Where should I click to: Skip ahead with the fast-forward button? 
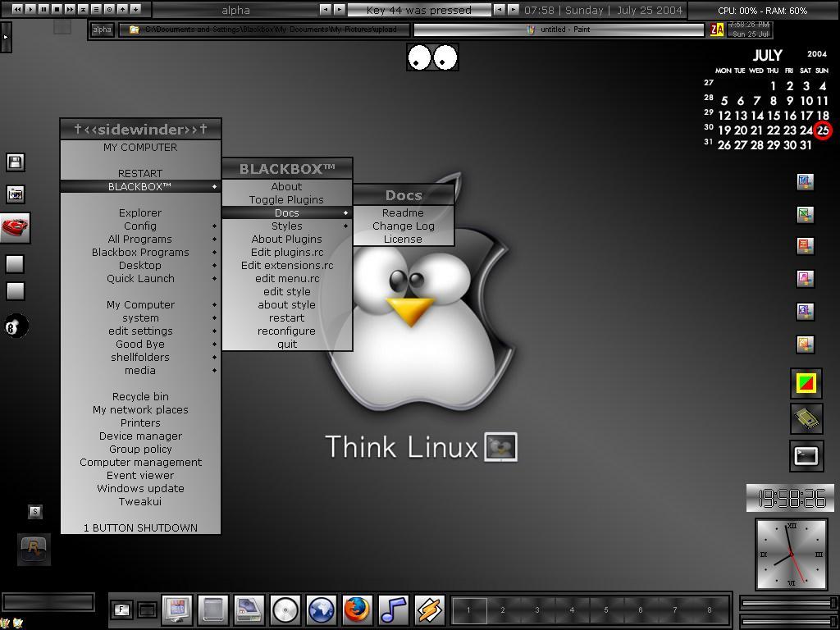(70, 9)
